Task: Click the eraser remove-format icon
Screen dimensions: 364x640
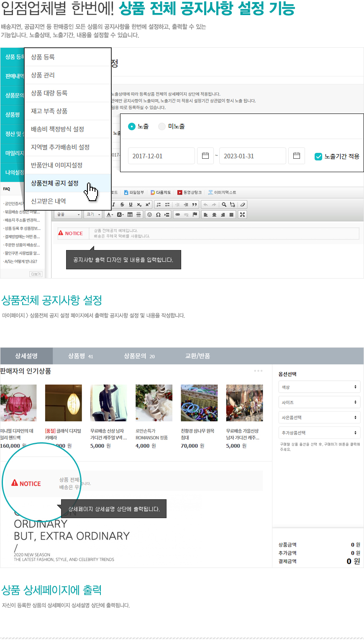Action: 243,204
